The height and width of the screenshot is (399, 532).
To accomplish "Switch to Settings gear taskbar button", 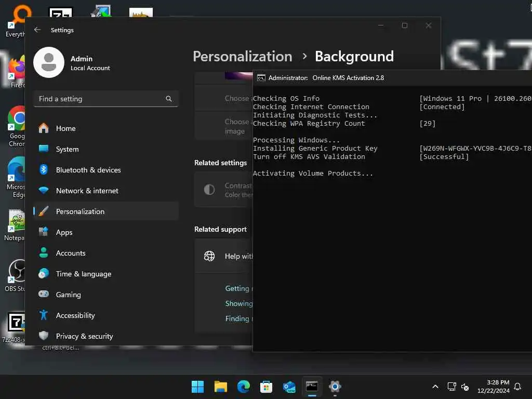I will [x=335, y=387].
